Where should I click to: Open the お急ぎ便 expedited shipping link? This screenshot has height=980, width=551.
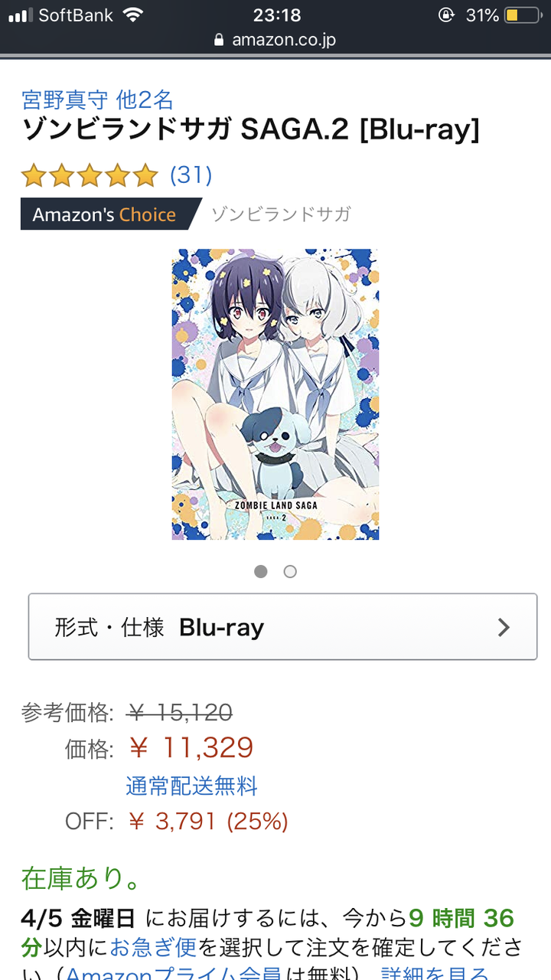pos(153,947)
